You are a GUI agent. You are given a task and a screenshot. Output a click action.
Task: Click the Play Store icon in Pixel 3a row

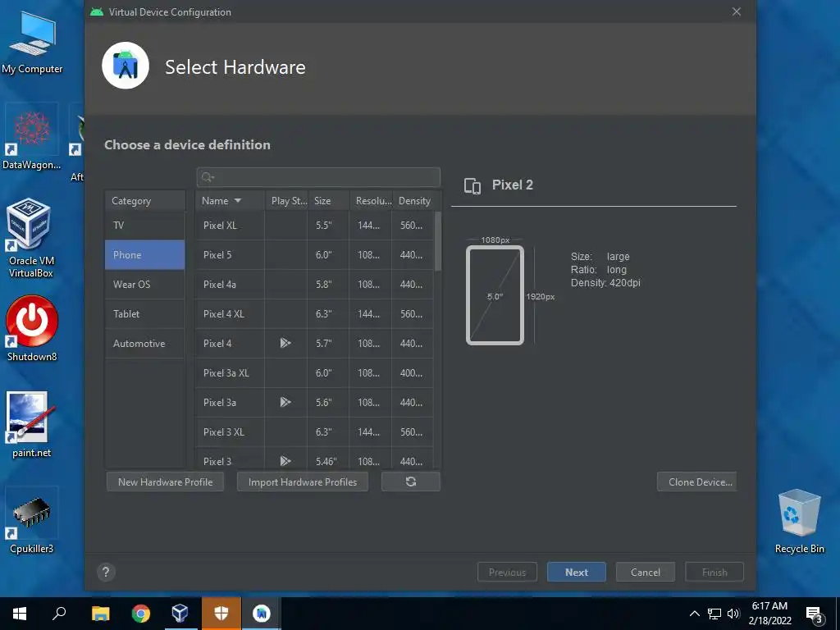tap(285, 402)
